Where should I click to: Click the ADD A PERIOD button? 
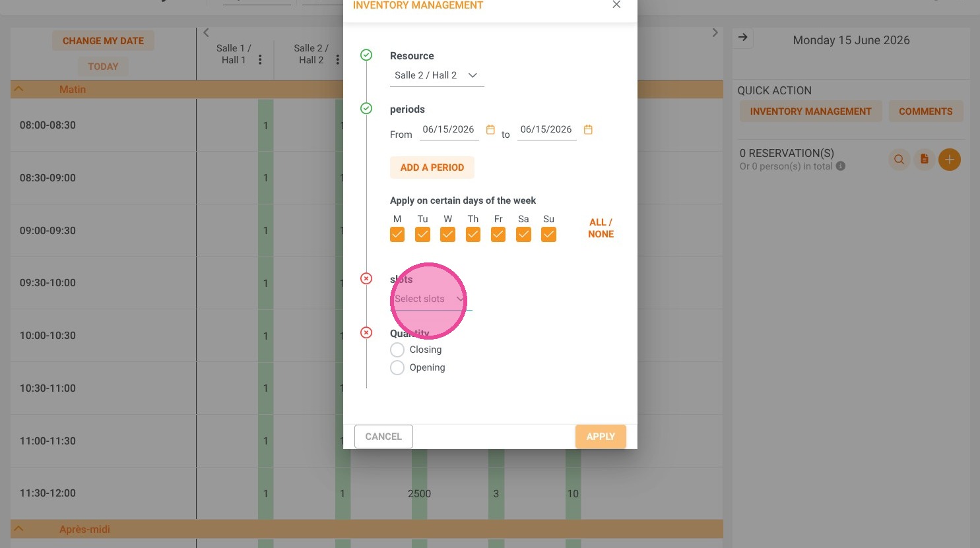coord(432,167)
